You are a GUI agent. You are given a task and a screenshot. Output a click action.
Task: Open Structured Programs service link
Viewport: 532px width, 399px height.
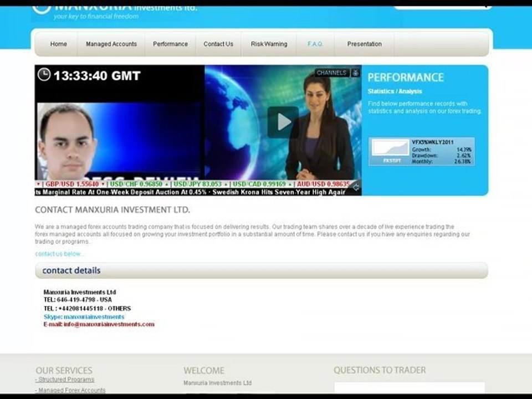point(65,379)
